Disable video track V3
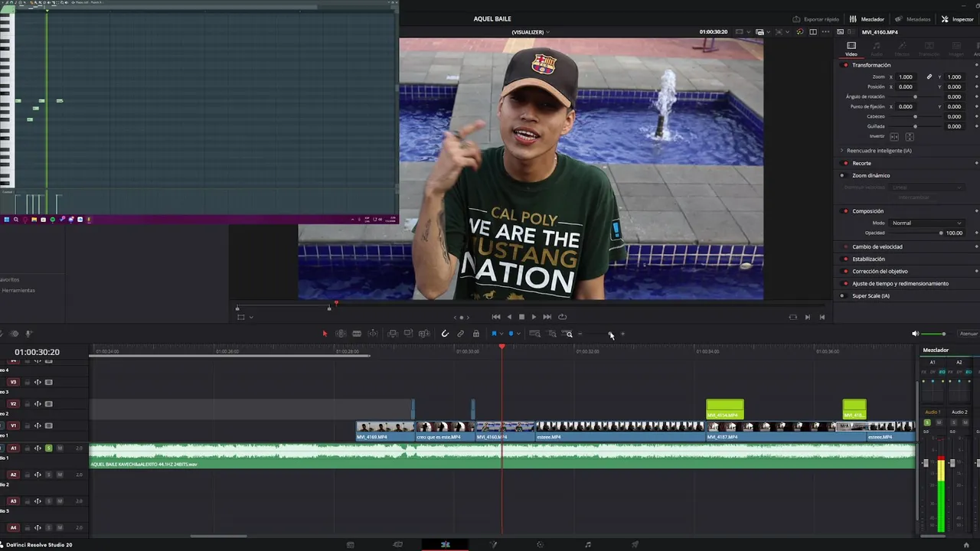The height and width of the screenshot is (551, 980). [49, 382]
